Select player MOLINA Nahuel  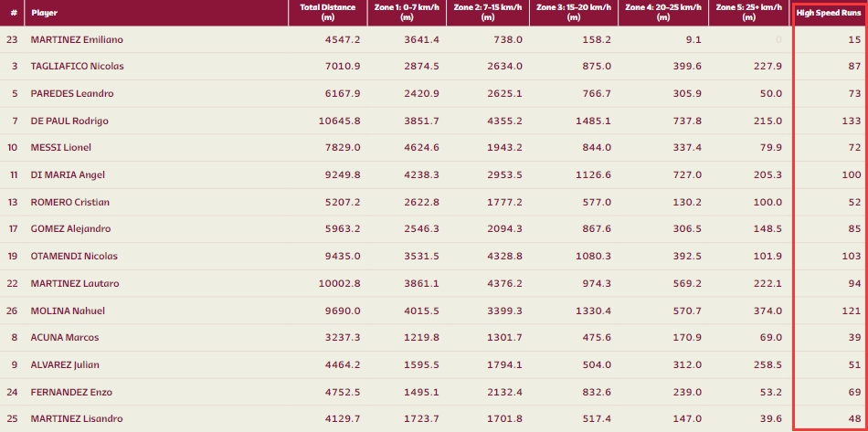pyautogui.click(x=69, y=311)
